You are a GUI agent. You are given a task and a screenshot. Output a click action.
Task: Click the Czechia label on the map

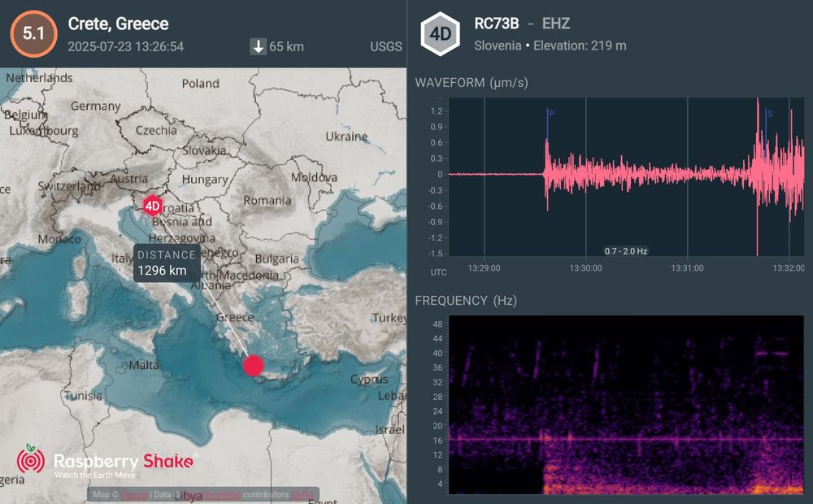156,130
